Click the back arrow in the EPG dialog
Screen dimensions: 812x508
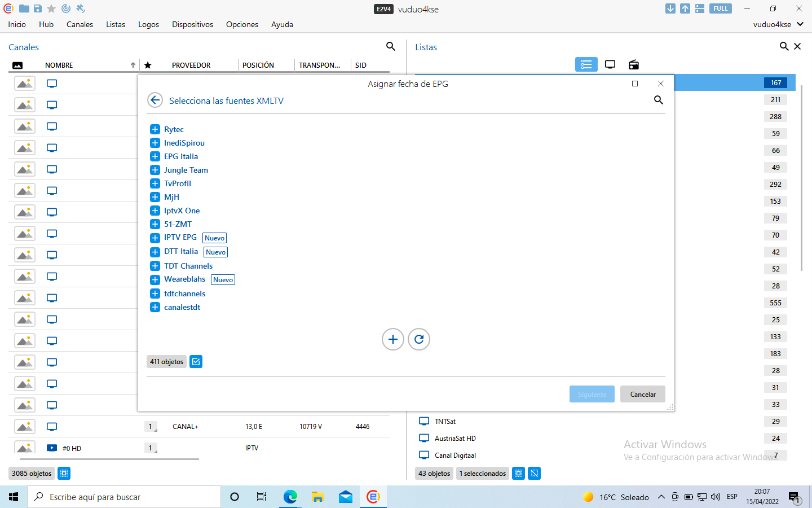coord(155,100)
